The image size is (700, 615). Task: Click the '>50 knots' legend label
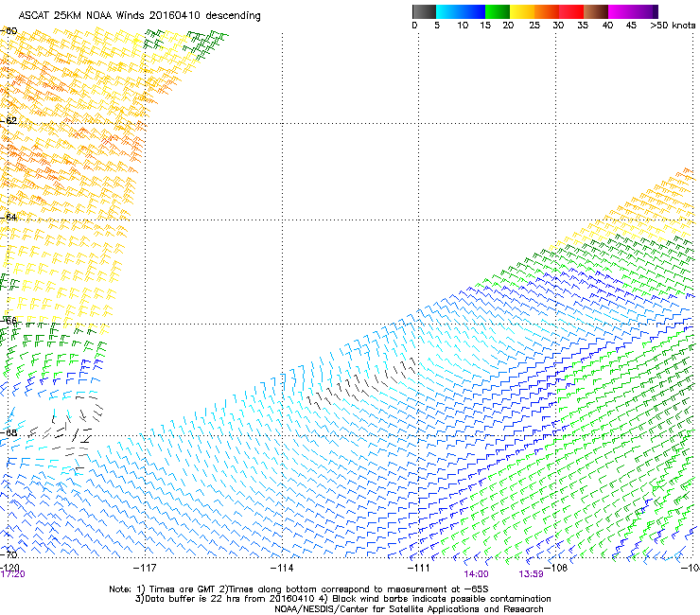[673, 26]
